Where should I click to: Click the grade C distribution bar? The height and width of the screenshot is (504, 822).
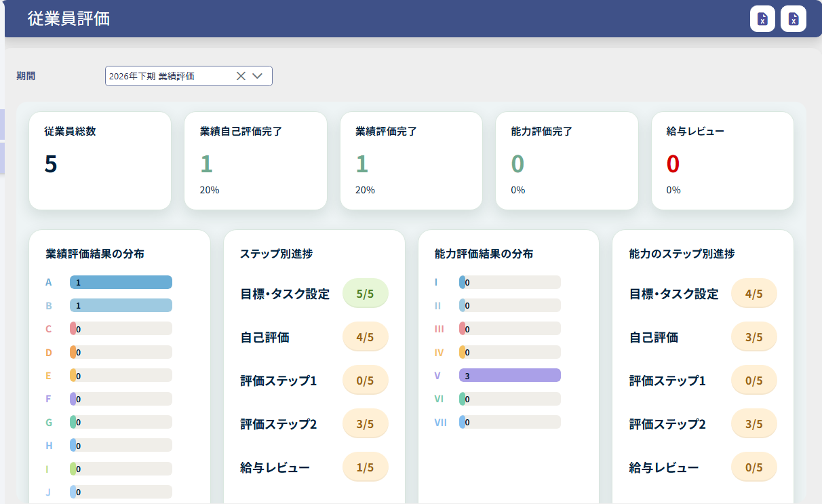(121, 328)
